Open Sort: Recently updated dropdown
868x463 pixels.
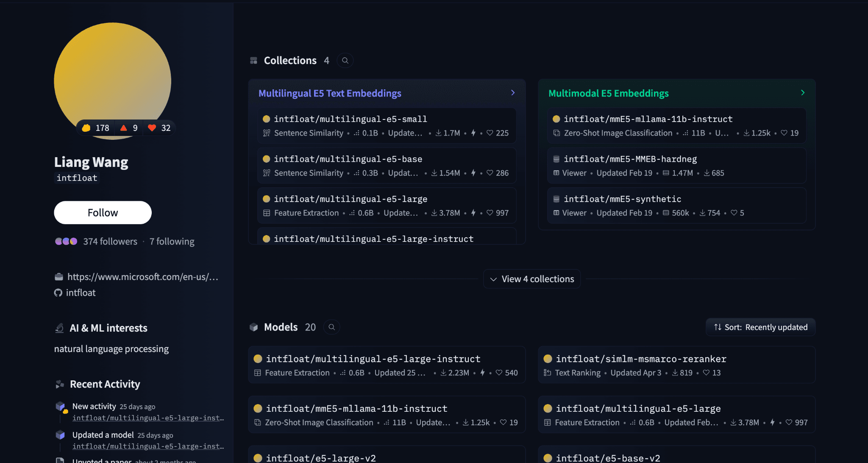[760, 327]
